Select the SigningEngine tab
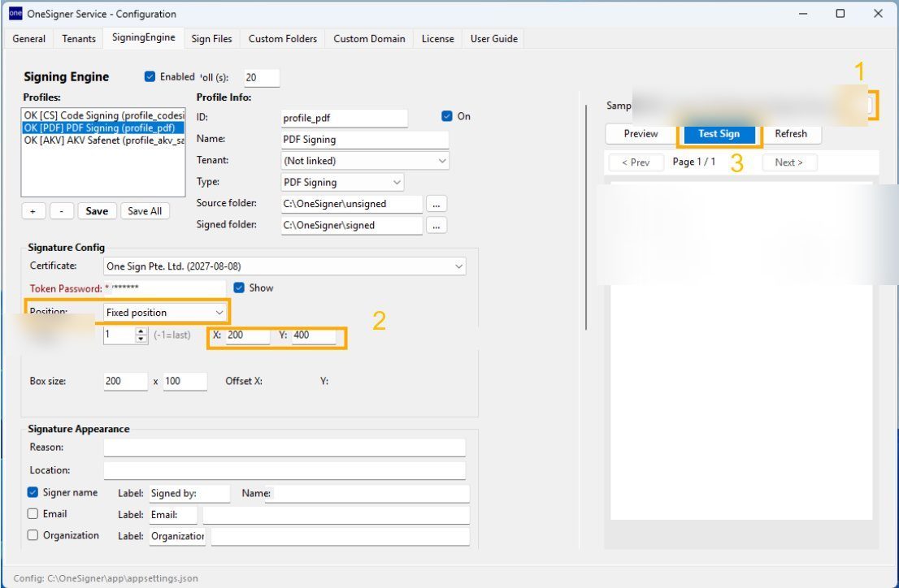899x588 pixels. (x=143, y=37)
